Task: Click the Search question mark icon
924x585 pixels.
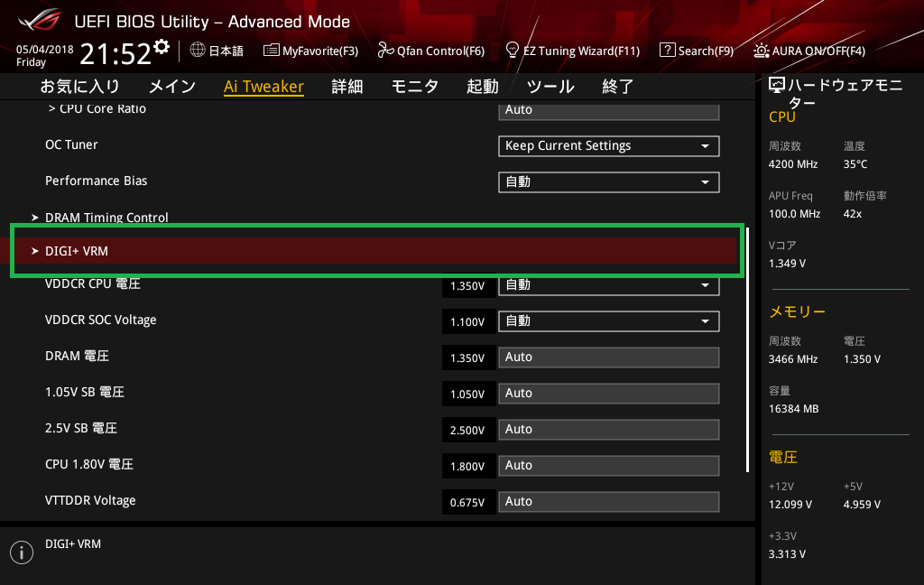Action: point(667,51)
